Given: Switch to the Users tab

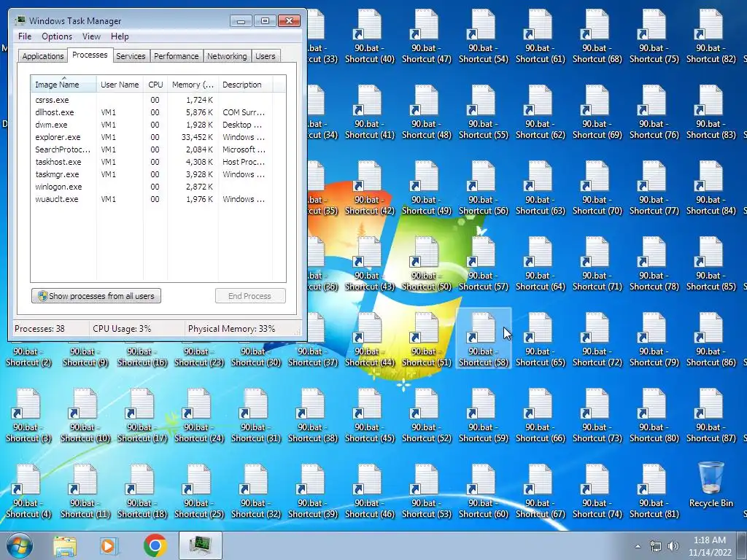Looking at the screenshot, I should [x=265, y=56].
